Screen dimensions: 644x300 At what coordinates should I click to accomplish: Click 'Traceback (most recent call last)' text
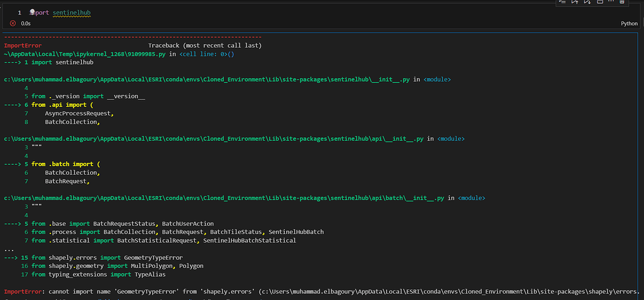205,46
